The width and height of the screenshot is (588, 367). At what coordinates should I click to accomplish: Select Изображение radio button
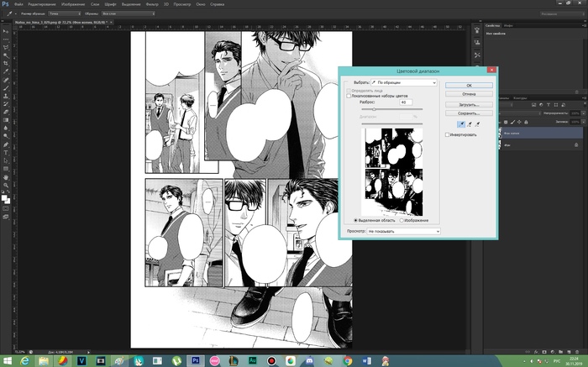[402, 220]
